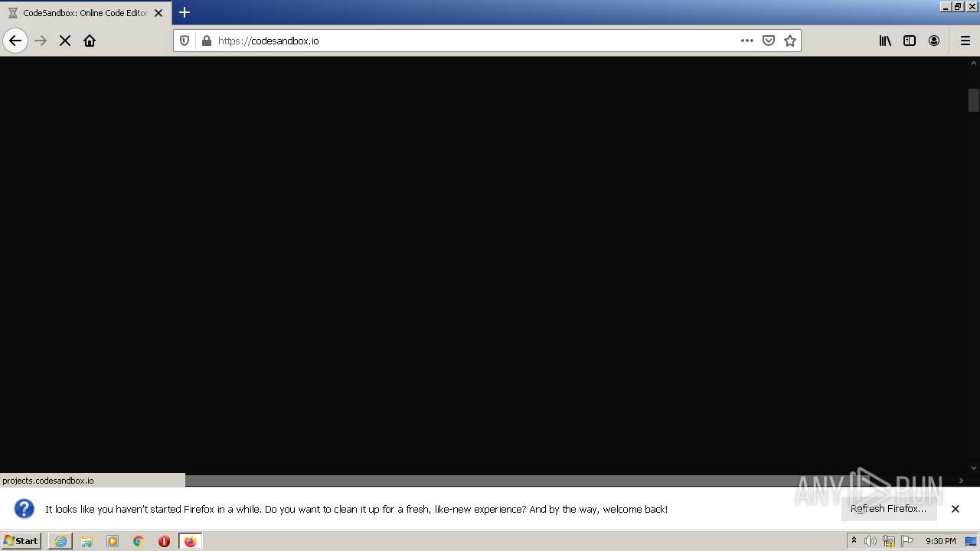980x551 pixels.
Task: Click Show desktop button
Action: click(972, 541)
